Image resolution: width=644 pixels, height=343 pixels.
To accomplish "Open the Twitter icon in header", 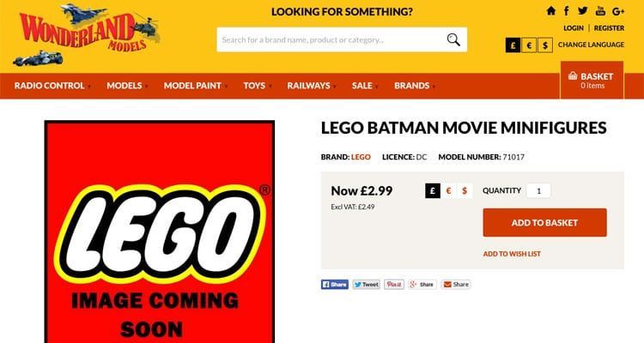I will coord(583,11).
